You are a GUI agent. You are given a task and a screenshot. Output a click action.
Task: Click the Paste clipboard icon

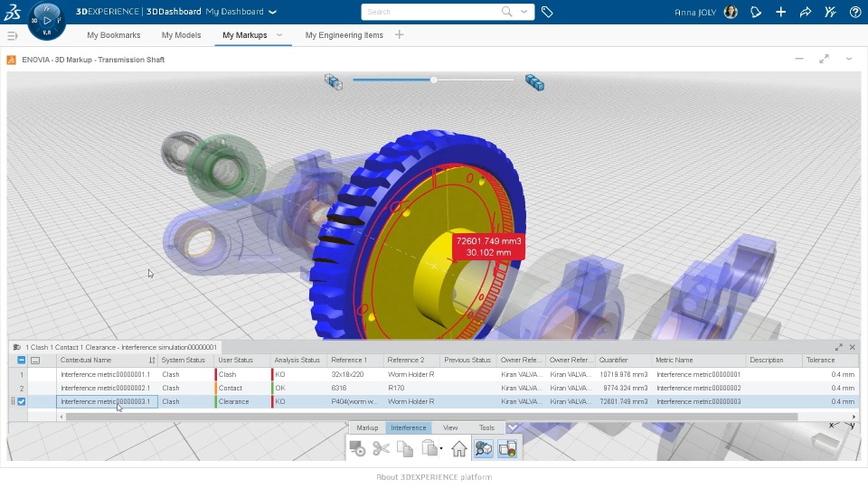429,448
